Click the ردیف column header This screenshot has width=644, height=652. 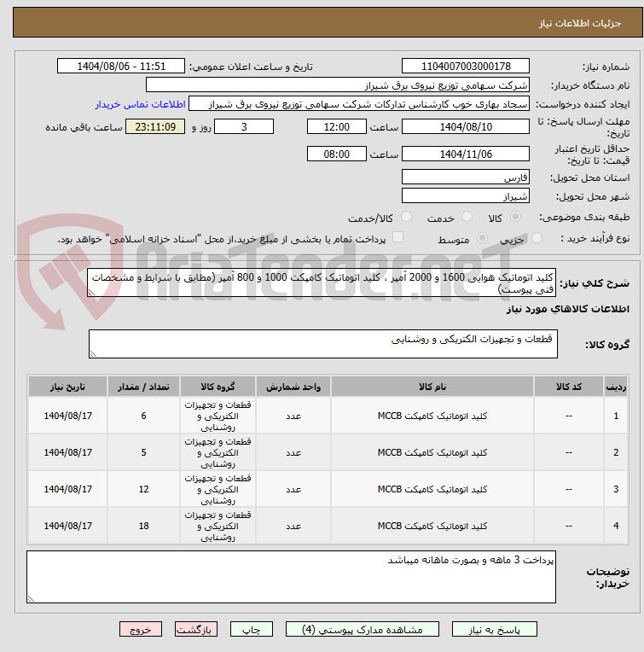(x=616, y=387)
